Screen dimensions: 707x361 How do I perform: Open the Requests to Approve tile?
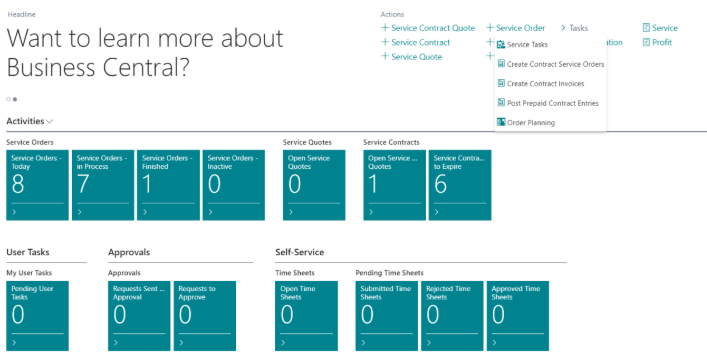pos(205,315)
